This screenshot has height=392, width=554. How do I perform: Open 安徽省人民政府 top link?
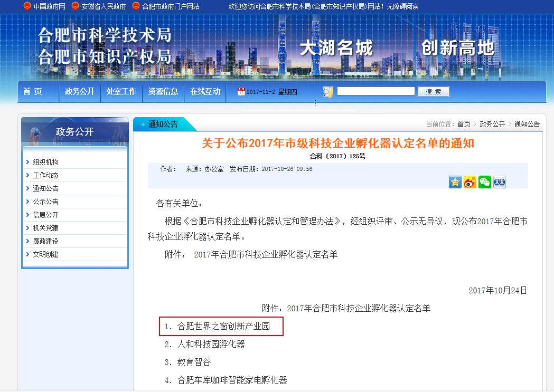click(x=104, y=6)
